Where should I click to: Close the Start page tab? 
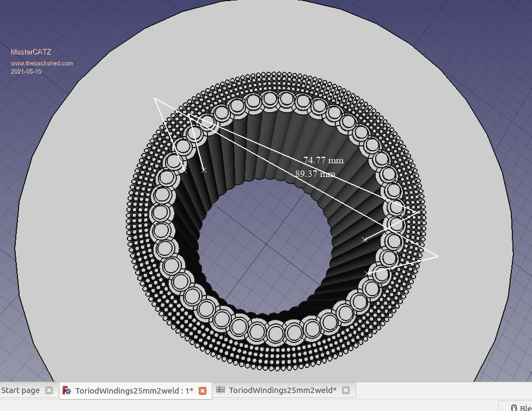click(x=49, y=390)
